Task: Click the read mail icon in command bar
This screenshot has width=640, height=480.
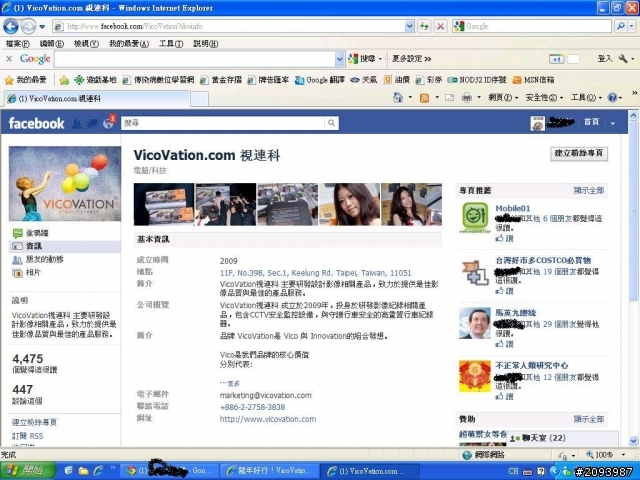Action: (x=449, y=98)
